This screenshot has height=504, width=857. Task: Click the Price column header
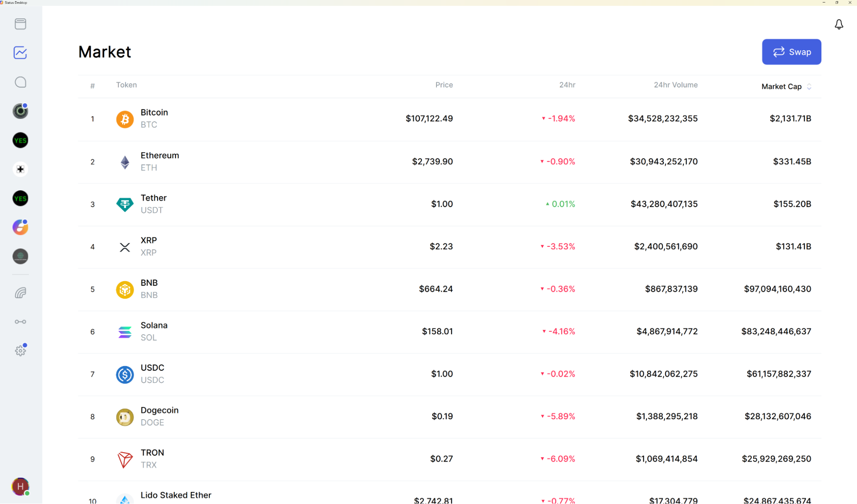444,85
